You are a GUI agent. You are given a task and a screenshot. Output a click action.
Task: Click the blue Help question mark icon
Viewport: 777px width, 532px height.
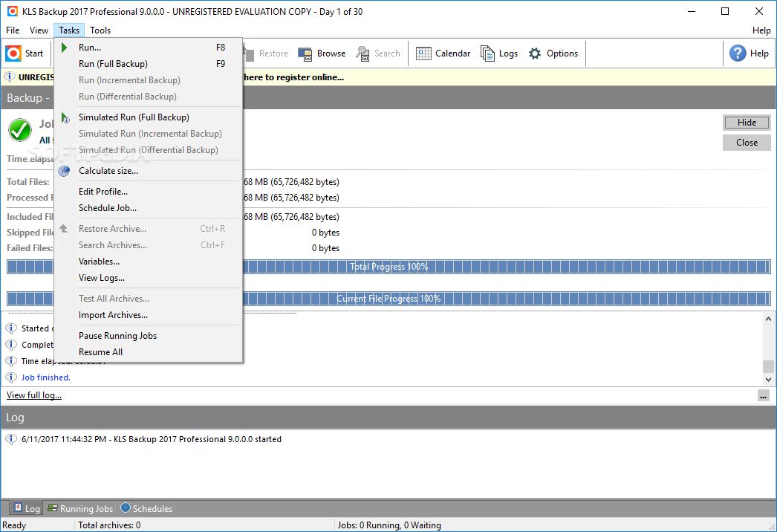pos(738,53)
